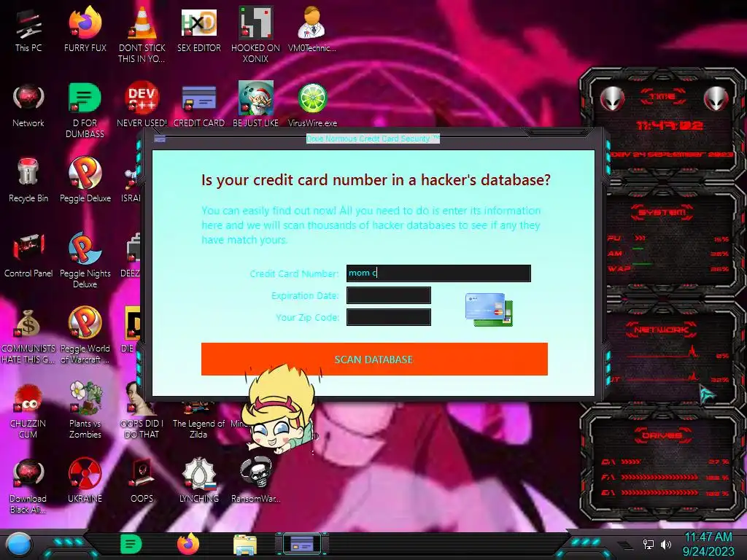
Task: Open Download Black Al... icon
Action: 28,486
